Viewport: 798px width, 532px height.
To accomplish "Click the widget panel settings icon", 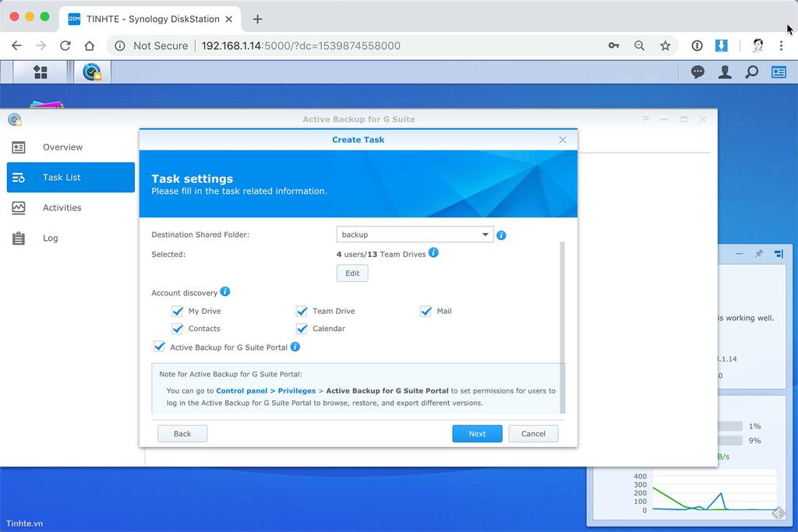I will point(779,253).
